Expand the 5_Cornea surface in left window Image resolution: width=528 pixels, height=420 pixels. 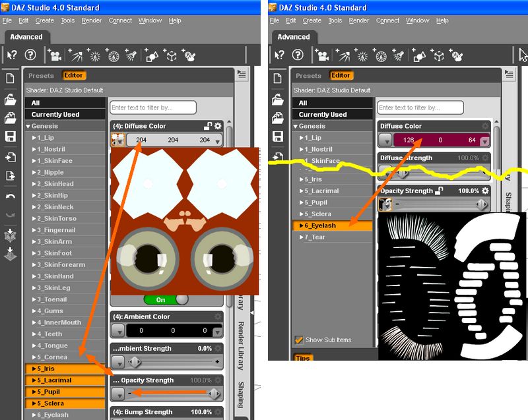[34, 357]
